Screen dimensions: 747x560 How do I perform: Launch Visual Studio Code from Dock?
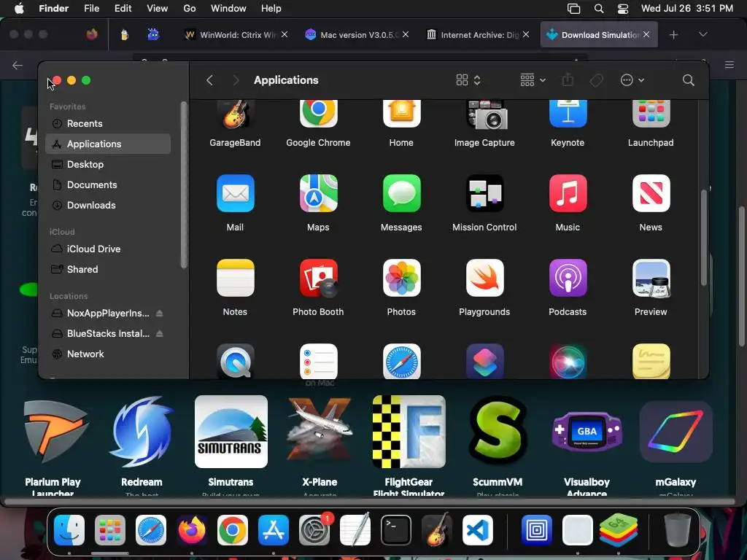point(478,530)
